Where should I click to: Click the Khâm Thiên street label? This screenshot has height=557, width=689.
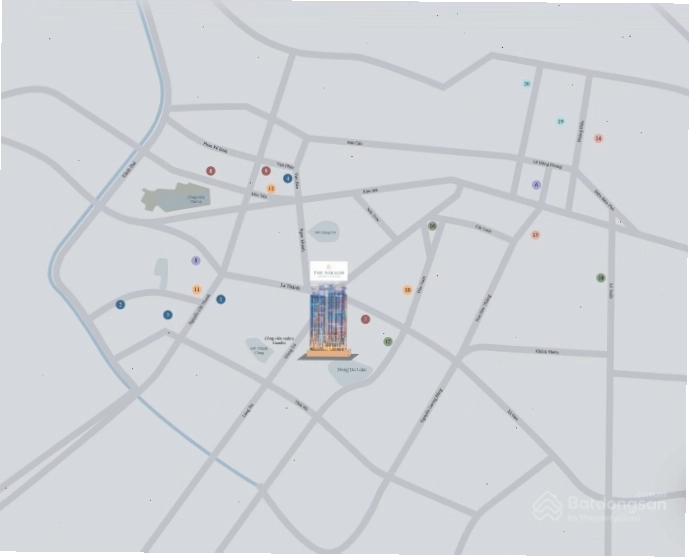tap(547, 351)
